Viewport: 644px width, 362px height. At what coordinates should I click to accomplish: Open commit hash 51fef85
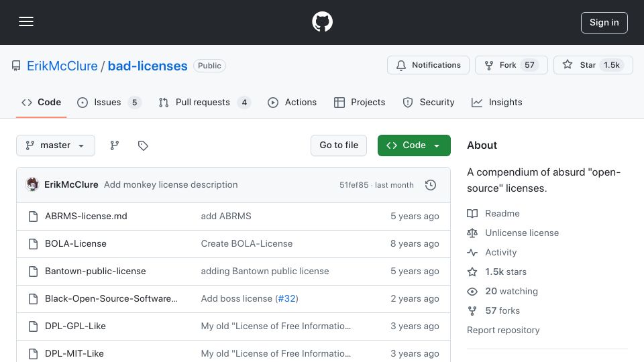354,185
